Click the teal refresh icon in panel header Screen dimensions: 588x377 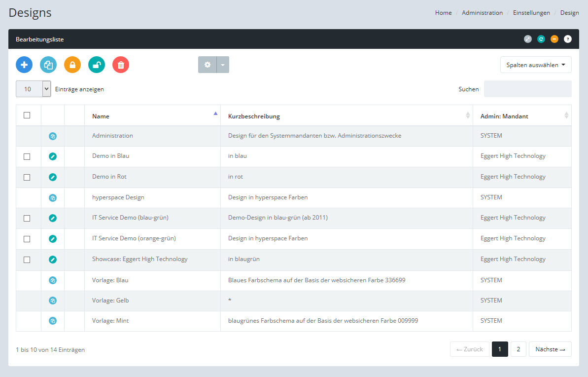541,39
